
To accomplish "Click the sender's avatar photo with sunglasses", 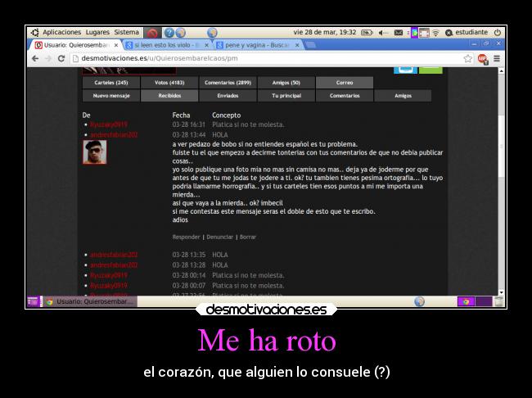I will pos(95,152).
